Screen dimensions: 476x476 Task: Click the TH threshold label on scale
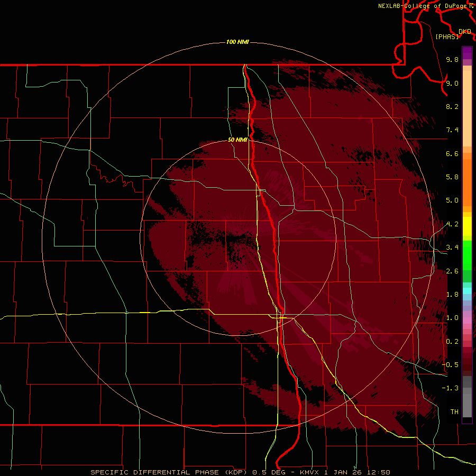coord(454,412)
